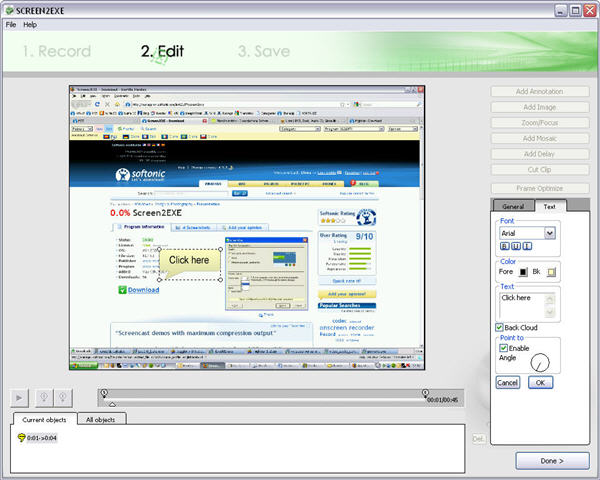Click the Frame Optimize button
This screenshot has height=480, width=600.
click(x=540, y=188)
